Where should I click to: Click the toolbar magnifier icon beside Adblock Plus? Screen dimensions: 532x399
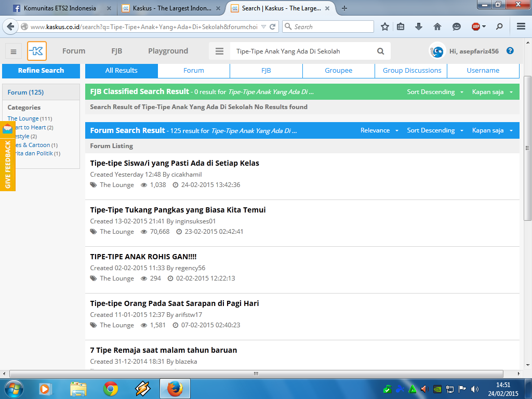click(499, 27)
